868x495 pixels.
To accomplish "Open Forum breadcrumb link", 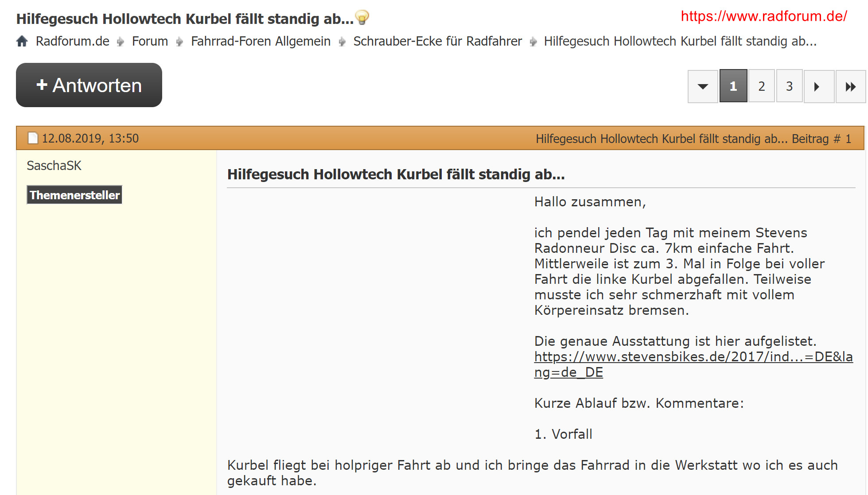I will (150, 41).
